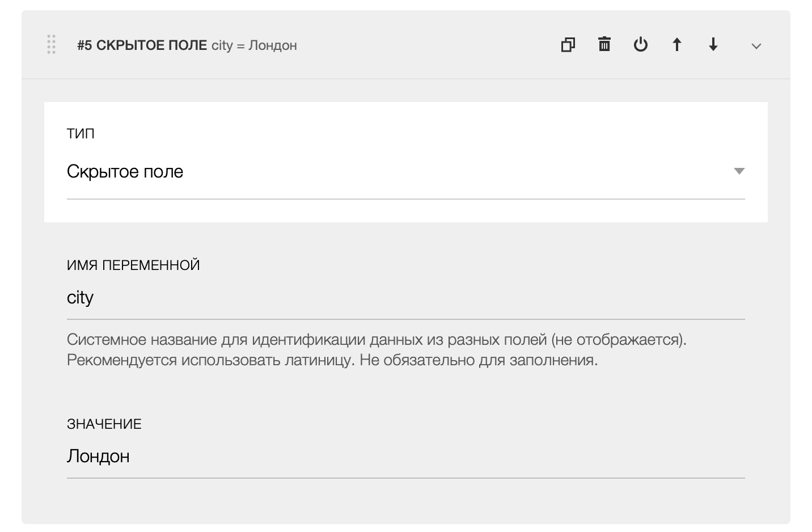
Task: Click the "#5 СКРЫТОЕ ПОЛЕ" block title
Action: pos(142,45)
